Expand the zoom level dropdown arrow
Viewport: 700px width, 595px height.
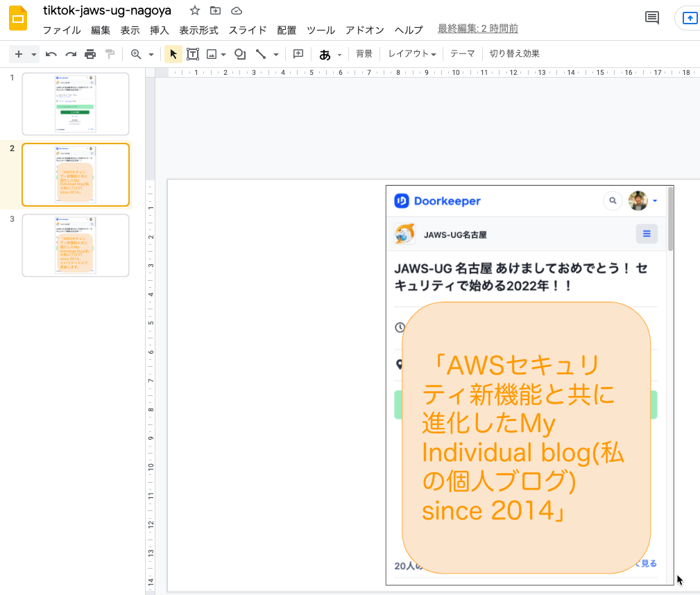click(x=151, y=55)
